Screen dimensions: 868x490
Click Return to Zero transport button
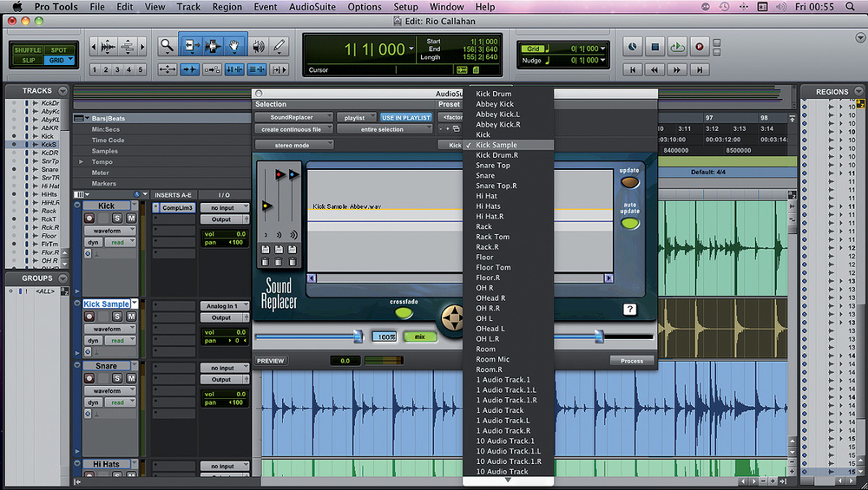[x=633, y=69]
